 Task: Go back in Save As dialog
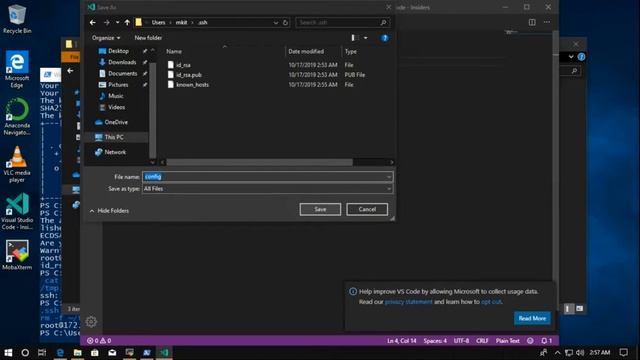(93, 22)
